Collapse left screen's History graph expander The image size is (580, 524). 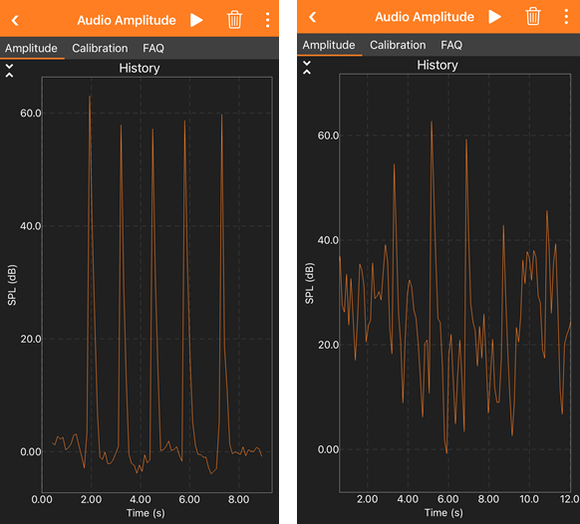(9, 70)
